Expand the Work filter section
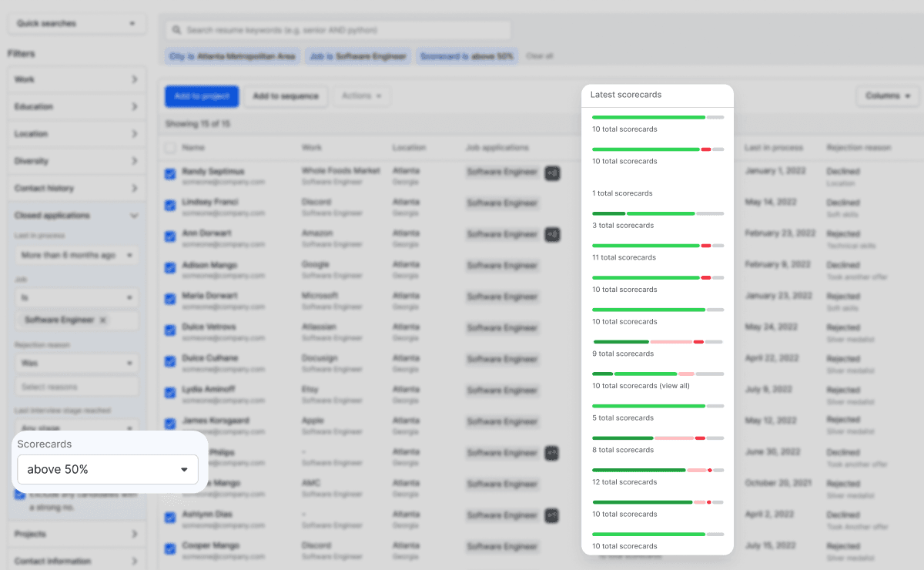924x570 pixels. click(76, 79)
